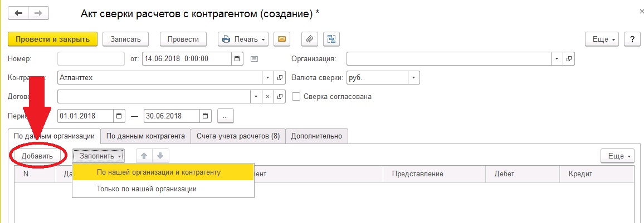
Task: Switch to the По данным контрагента tab
Action: point(145,136)
